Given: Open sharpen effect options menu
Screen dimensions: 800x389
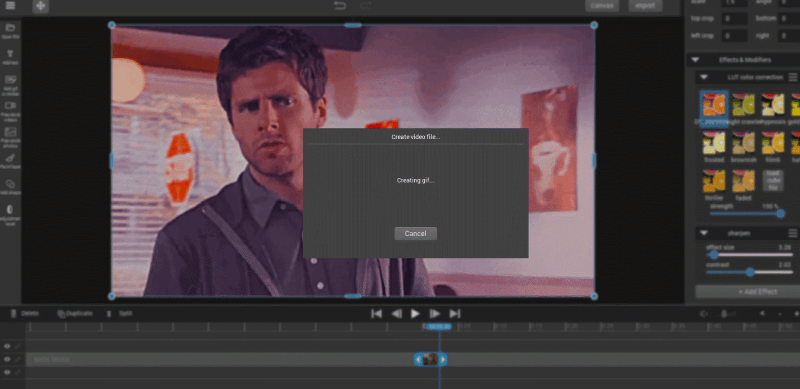Looking at the screenshot, I should pyautogui.click(x=793, y=233).
